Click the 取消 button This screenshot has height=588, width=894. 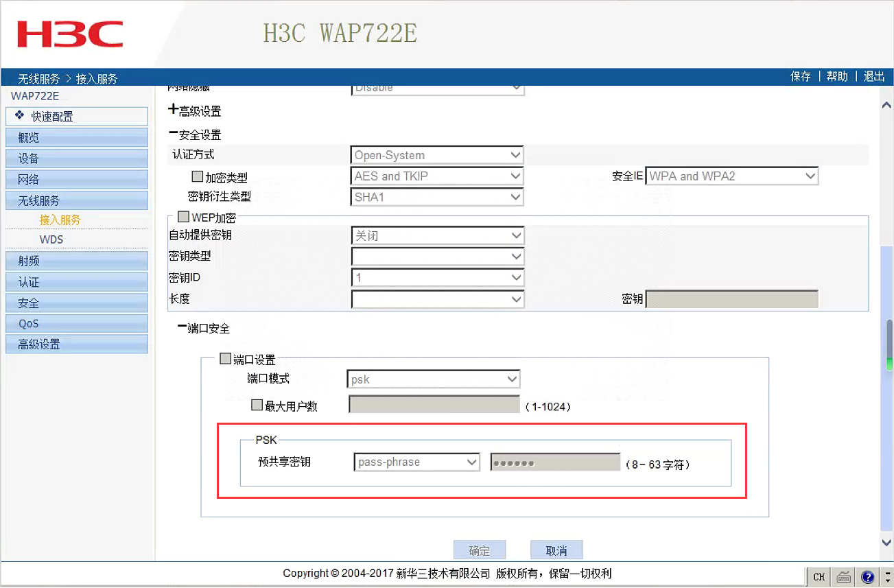(556, 550)
